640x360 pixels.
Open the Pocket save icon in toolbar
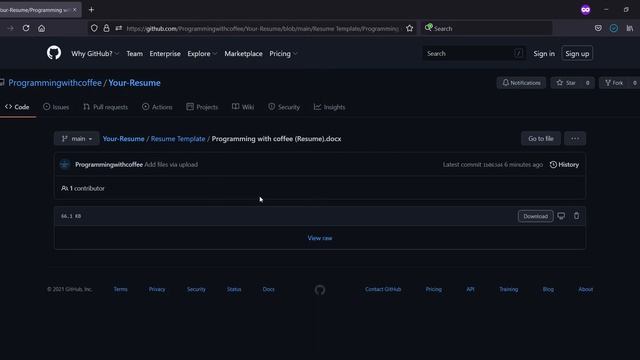point(598,28)
